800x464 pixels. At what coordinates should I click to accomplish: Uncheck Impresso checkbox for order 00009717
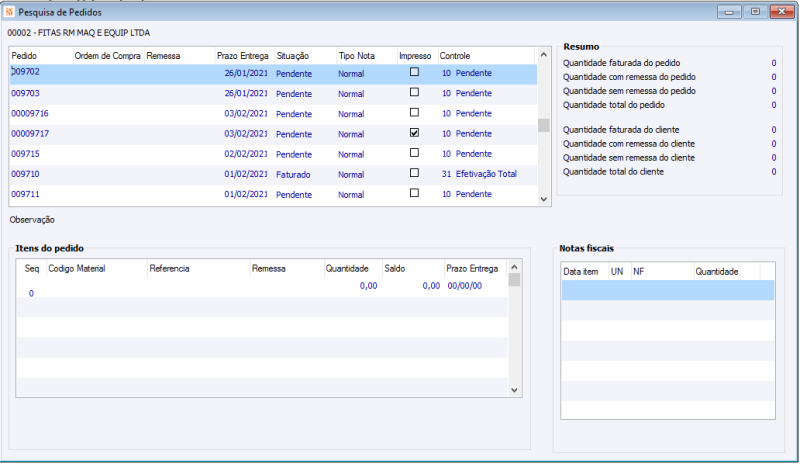pos(414,133)
